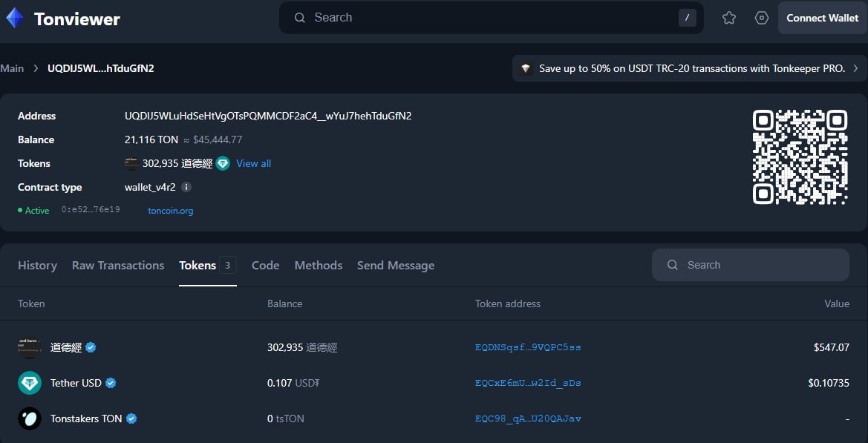Open the Tonkeeper PRO promo banner
Image resolution: width=868 pixels, height=443 pixels.
[x=689, y=68]
